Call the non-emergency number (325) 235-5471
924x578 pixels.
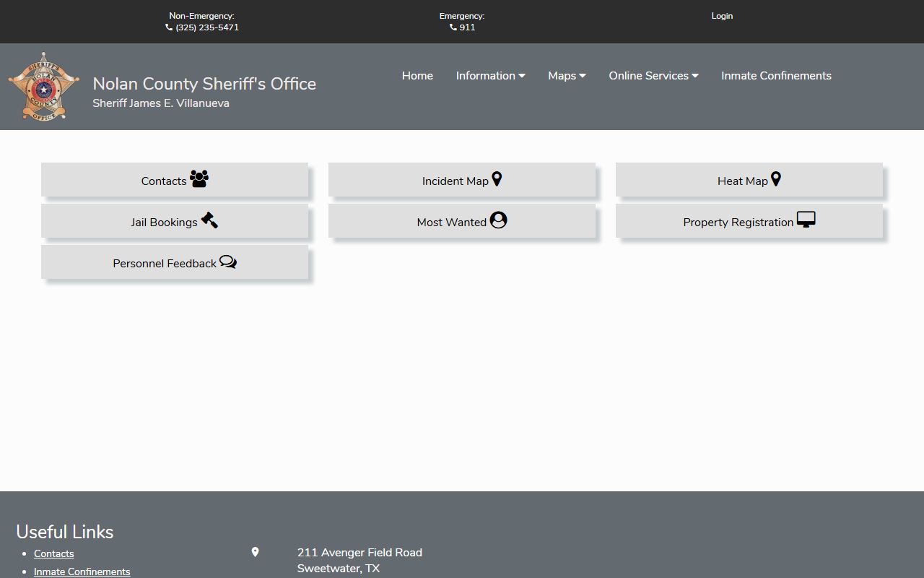click(207, 27)
